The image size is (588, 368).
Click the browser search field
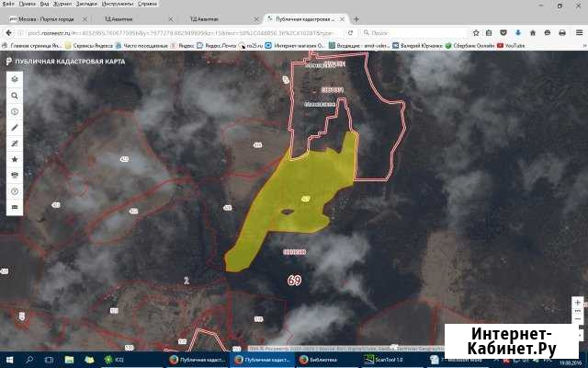414,33
